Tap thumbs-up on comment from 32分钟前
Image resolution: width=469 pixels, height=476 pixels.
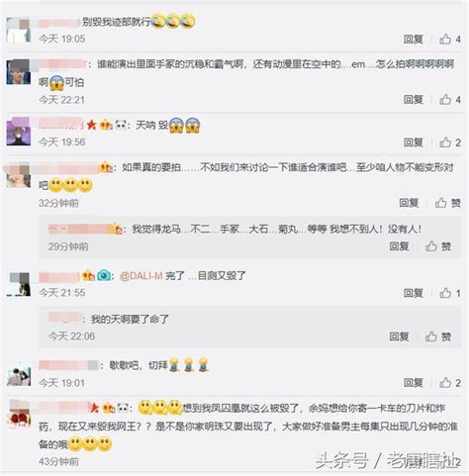click(447, 203)
